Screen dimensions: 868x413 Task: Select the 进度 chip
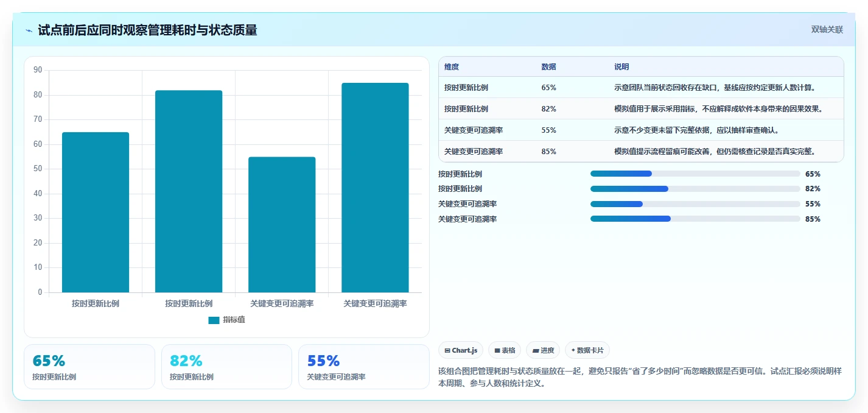click(543, 350)
